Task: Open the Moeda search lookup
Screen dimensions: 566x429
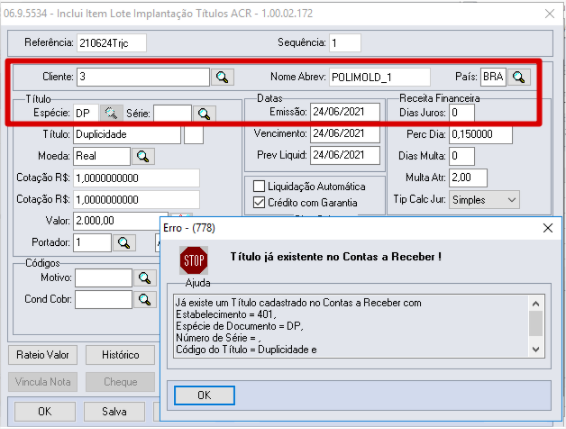Action: (143, 156)
